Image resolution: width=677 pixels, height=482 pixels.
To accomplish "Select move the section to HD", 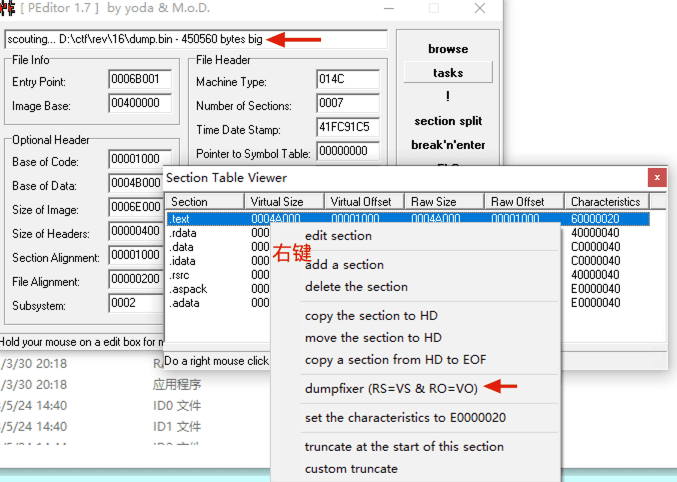I will tap(373, 338).
